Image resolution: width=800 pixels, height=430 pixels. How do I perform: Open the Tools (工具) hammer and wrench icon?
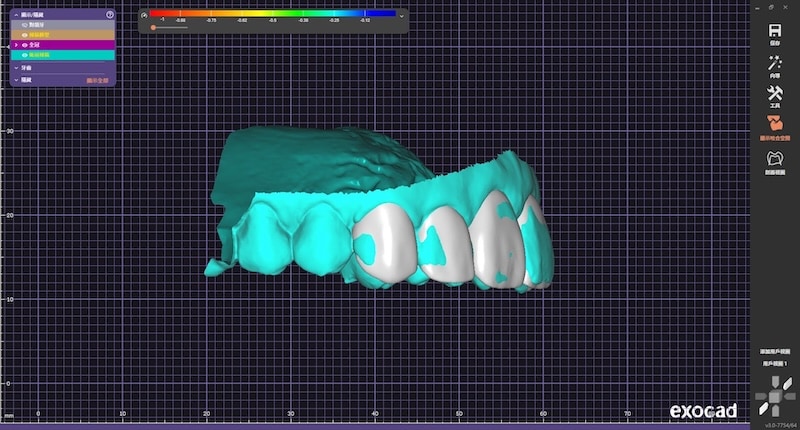(774, 95)
